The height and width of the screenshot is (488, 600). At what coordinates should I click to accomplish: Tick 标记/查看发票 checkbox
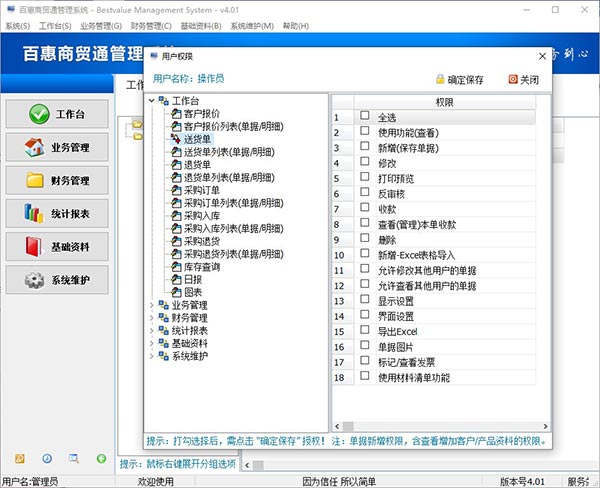[365, 360]
